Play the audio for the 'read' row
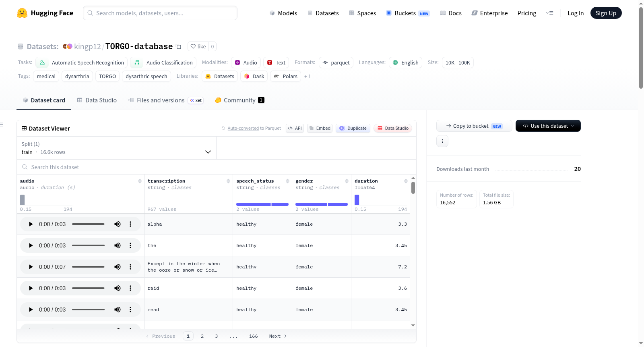 (31, 310)
